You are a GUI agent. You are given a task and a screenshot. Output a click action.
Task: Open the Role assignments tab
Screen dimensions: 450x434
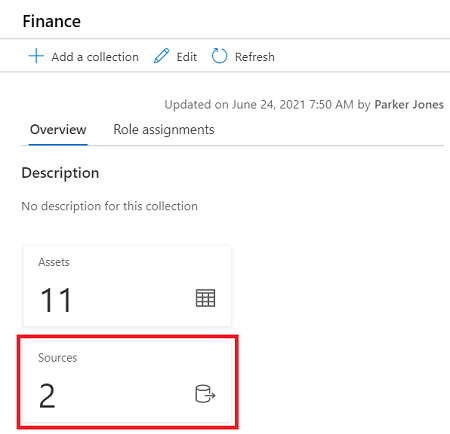point(164,130)
